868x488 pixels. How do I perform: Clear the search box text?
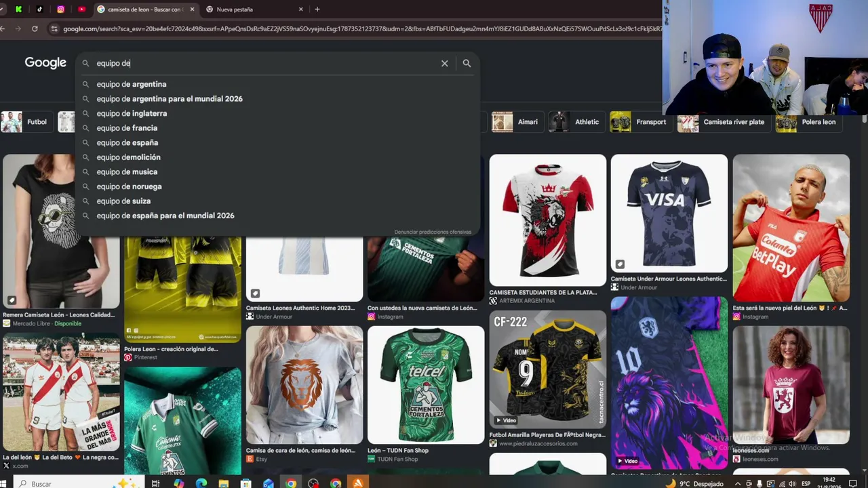click(x=445, y=63)
